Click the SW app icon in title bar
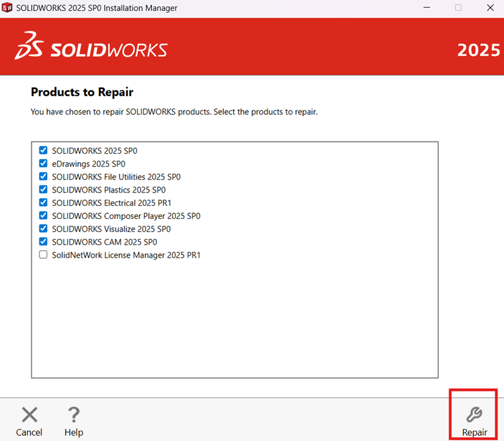The image size is (504, 441). click(x=8, y=8)
